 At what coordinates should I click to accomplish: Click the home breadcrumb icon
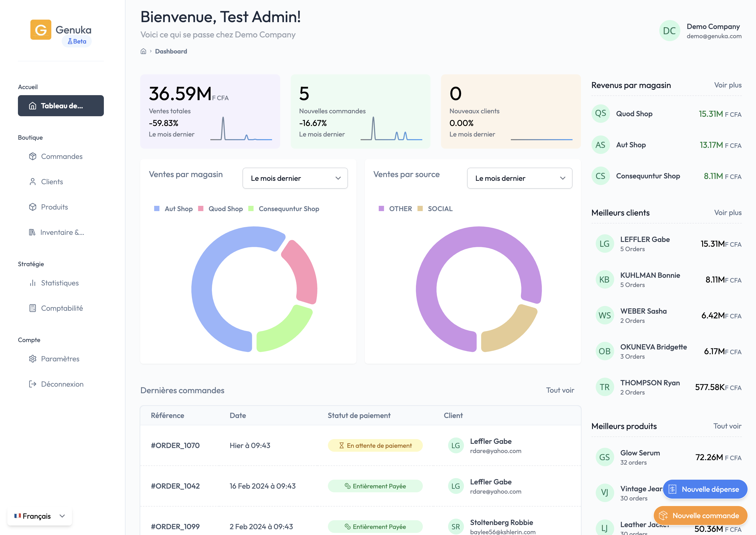[x=143, y=51]
